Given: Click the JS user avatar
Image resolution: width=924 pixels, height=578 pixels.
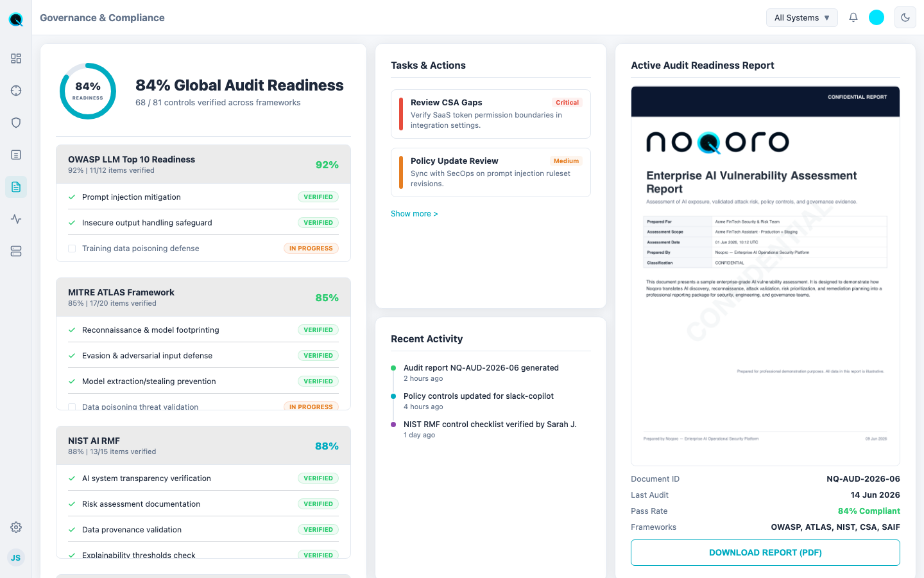Looking at the screenshot, I should tap(16, 557).
